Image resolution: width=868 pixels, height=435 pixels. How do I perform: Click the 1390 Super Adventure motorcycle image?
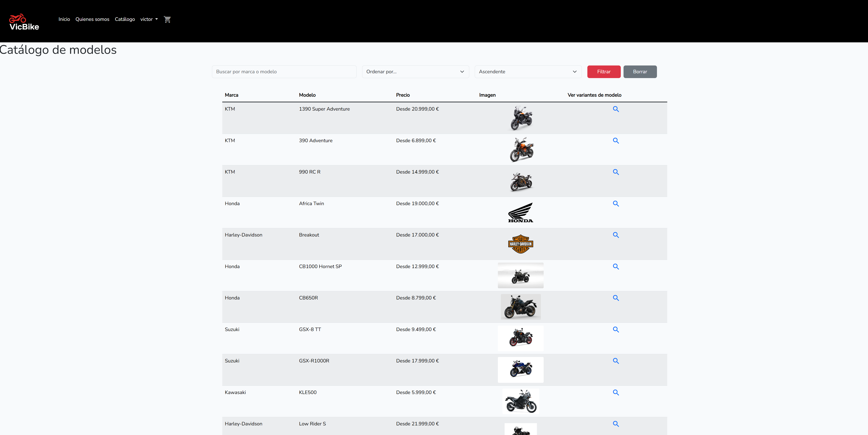[x=521, y=118]
